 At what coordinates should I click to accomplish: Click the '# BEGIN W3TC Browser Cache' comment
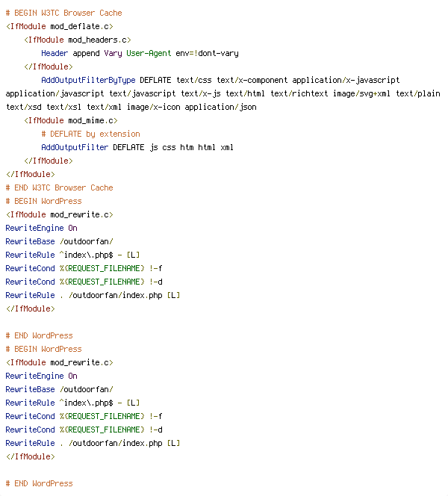(x=64, y=13)
